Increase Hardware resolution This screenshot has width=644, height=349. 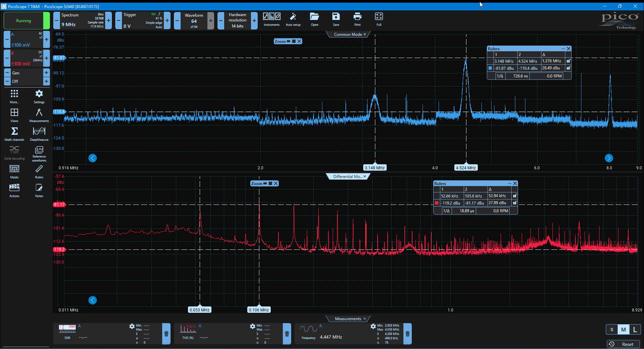[x=254, y=21]
